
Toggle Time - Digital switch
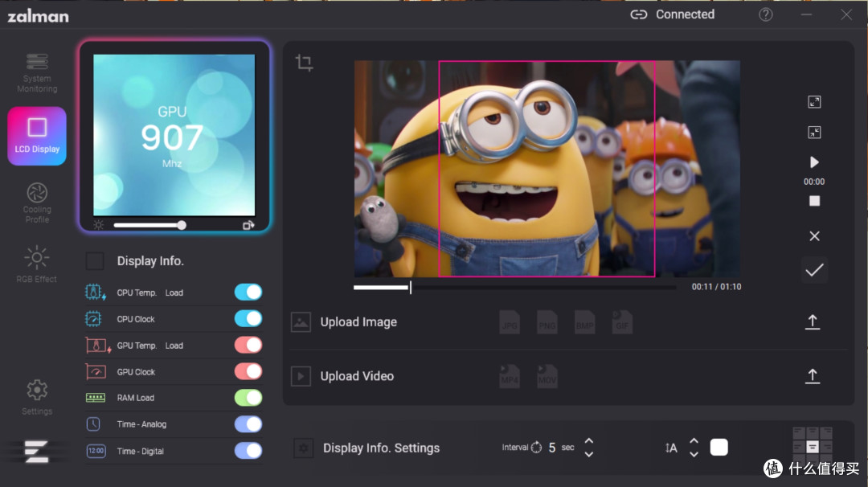[x=248, y=451]
